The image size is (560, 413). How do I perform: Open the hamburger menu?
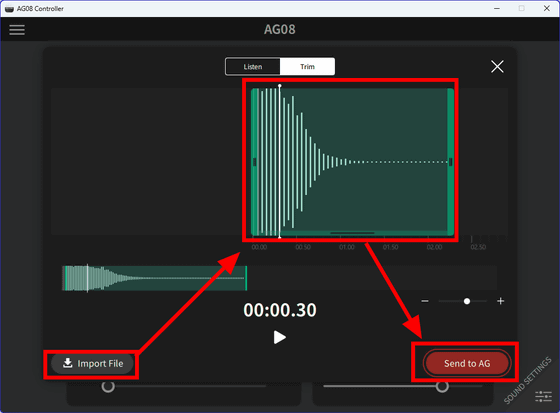coord(17,30)
